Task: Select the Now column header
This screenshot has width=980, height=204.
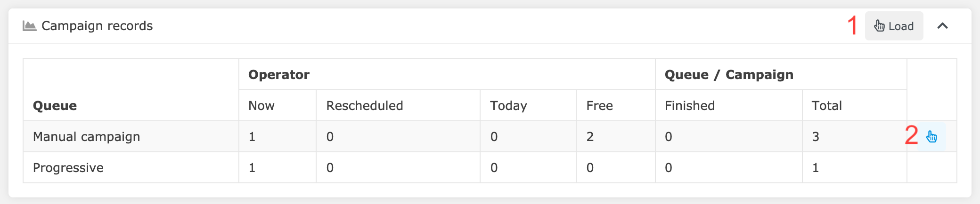Action: (x=261, y=106)
